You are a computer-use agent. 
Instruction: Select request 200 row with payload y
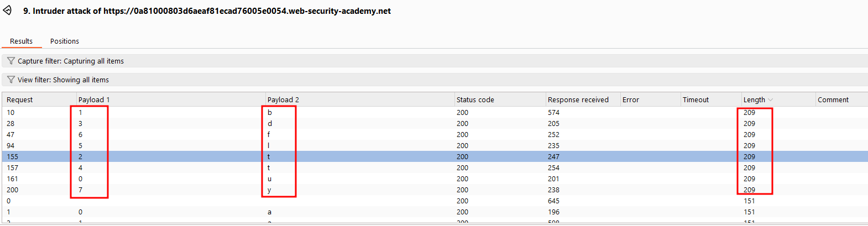pos(435,190)
